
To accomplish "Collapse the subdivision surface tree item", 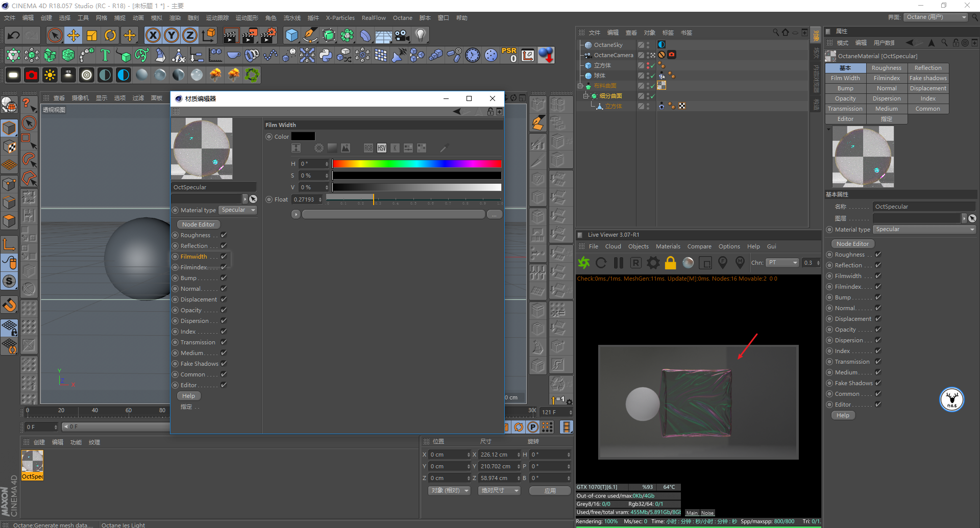I will point(586,96).
